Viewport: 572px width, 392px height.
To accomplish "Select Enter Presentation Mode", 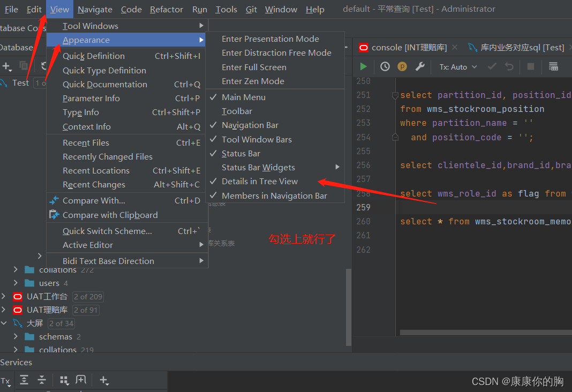I will click(x=270, y=39).
